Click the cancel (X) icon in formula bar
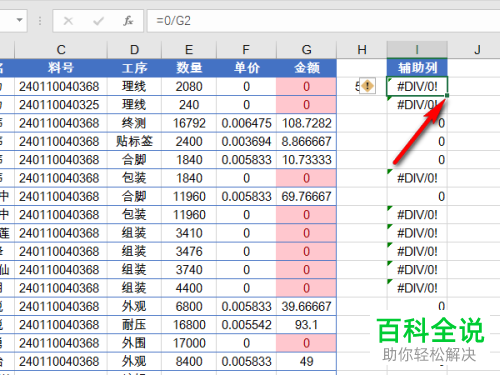This screenshot has height=375, width=500. pos(68,21)
